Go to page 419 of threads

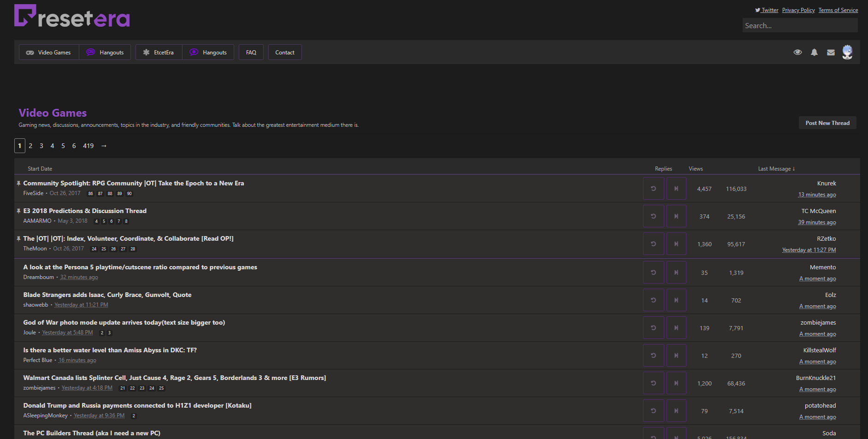tap(89, 146)
